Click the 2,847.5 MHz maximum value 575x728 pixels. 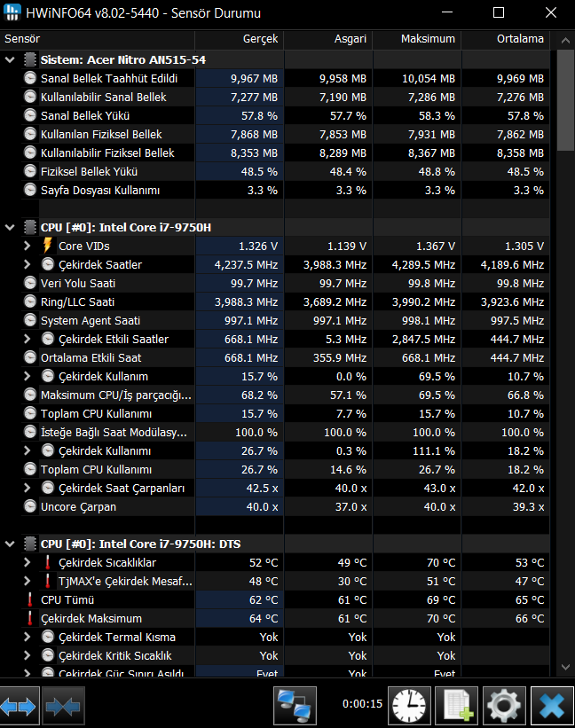pyautogui.click(x=423, y=340)
